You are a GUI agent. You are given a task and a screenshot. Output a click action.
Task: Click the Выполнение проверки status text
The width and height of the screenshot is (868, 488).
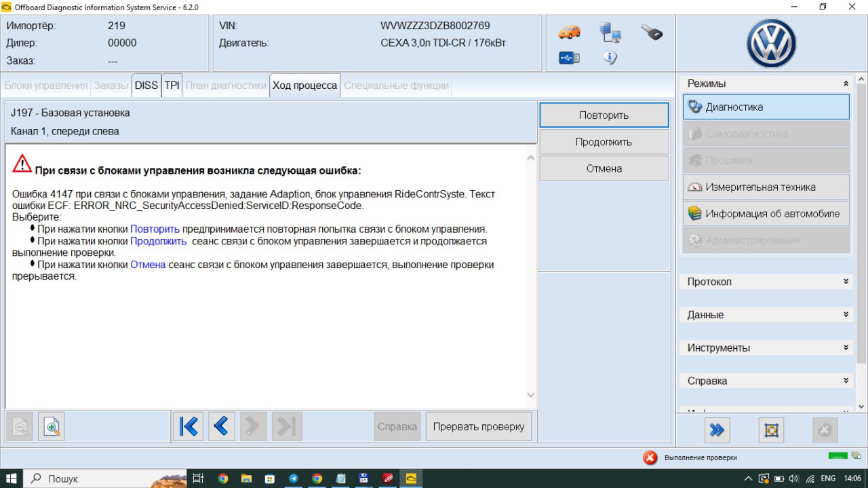click(x=701, y=457)
